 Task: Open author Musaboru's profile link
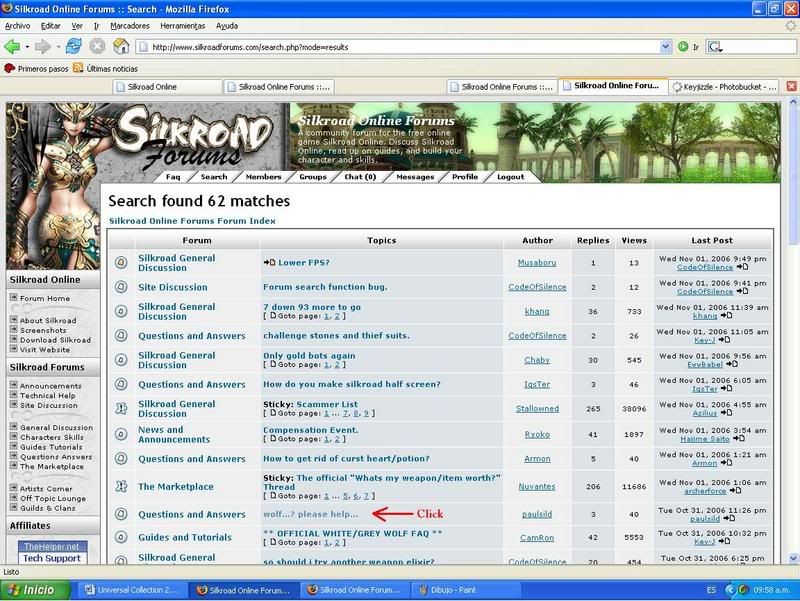537,263
